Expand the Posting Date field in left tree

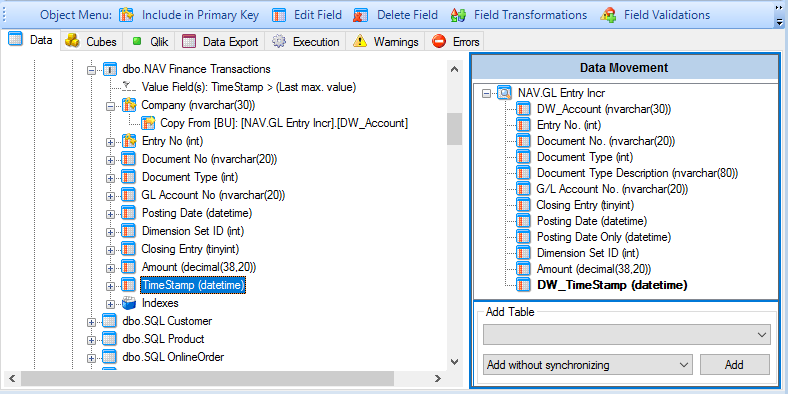[x=110, y=214]
